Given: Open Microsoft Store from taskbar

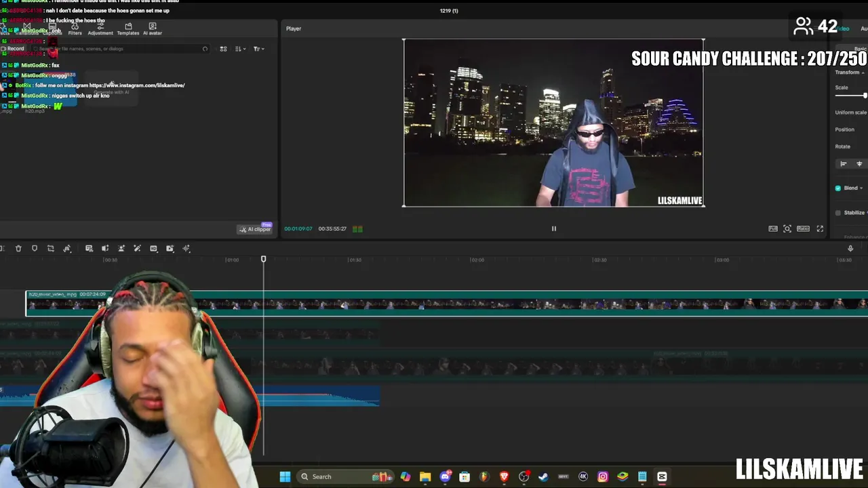Looking at the screenshot, I should (x=465, y=476).
